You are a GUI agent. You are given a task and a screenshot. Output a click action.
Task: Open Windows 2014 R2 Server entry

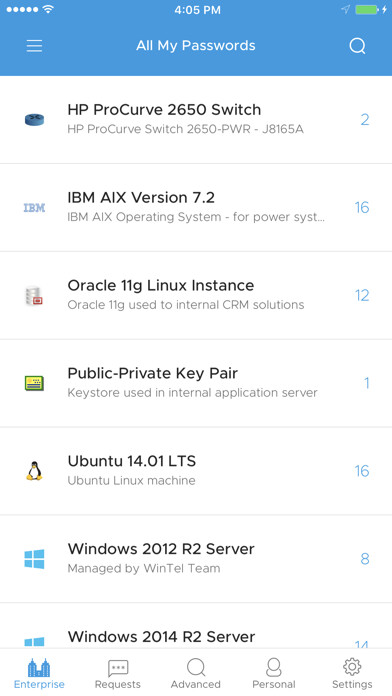[x=196, y=626]
